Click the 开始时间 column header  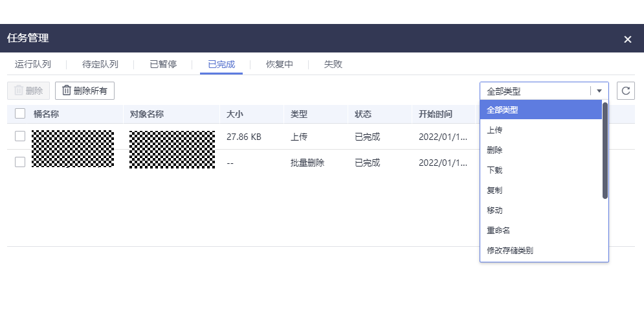[x=436, y=114]
